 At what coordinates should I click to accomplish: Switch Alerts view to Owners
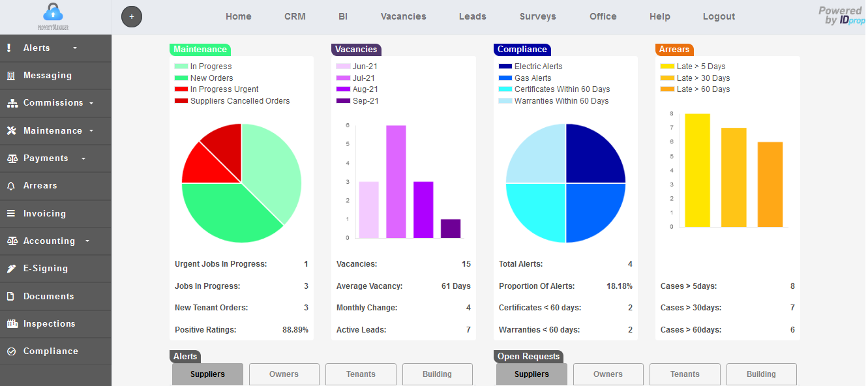click(284, 374)
